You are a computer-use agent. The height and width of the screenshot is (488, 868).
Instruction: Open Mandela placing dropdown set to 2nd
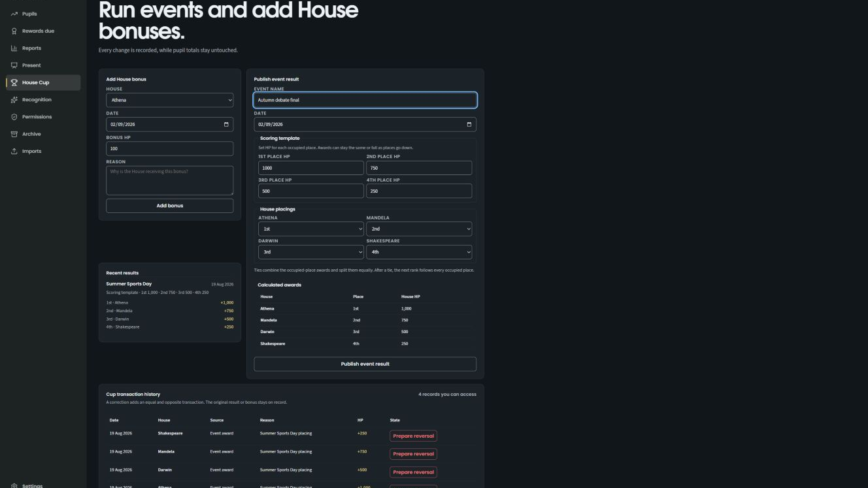[419, 229]
